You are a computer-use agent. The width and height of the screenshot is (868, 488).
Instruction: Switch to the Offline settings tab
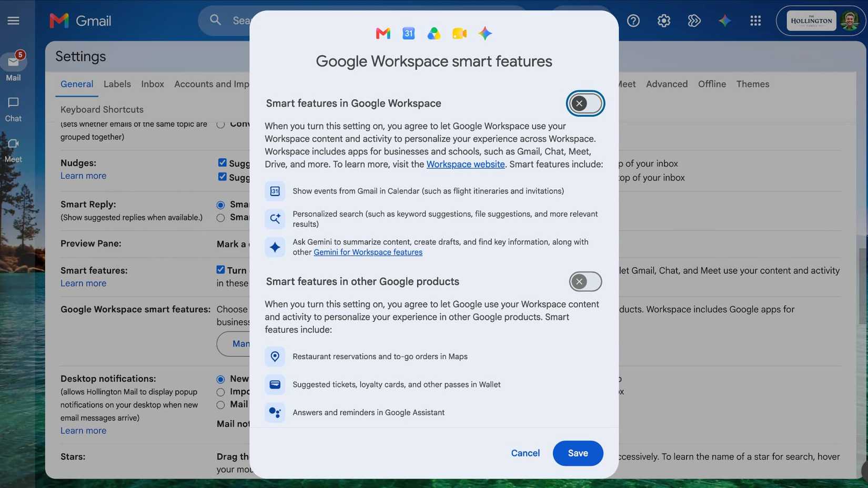(x=712, y=84)
